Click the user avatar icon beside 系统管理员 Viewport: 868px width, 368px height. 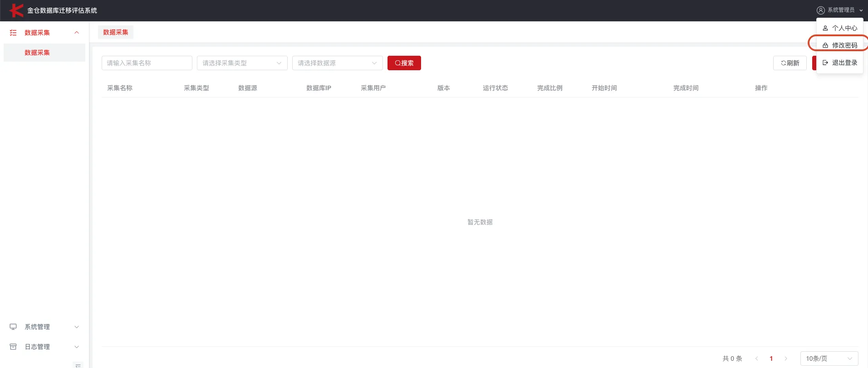coord(820,10)
